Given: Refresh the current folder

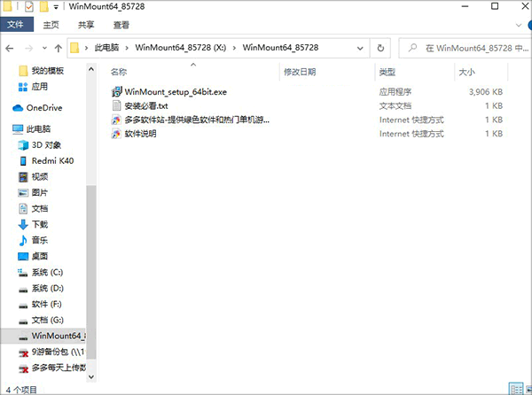Looking at the screenshot, I should coord(380,48).
